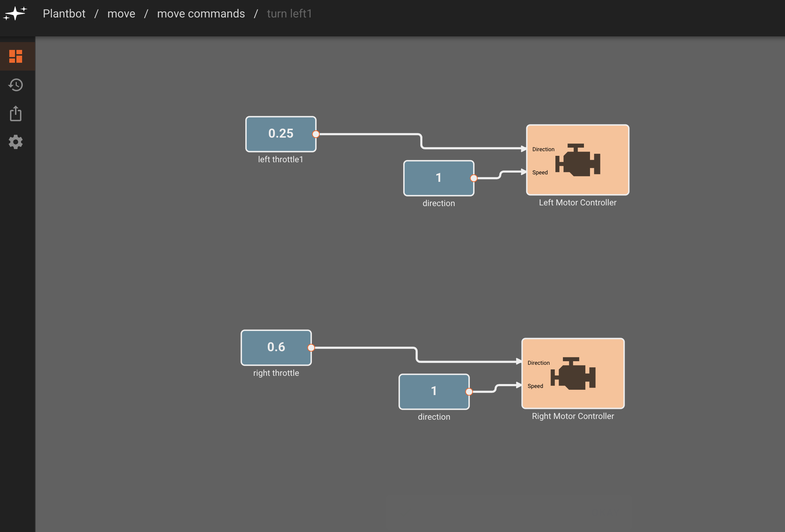Click output port of right throttle block
The width and height of the screenshot is (785, 532).
point(311,348)
